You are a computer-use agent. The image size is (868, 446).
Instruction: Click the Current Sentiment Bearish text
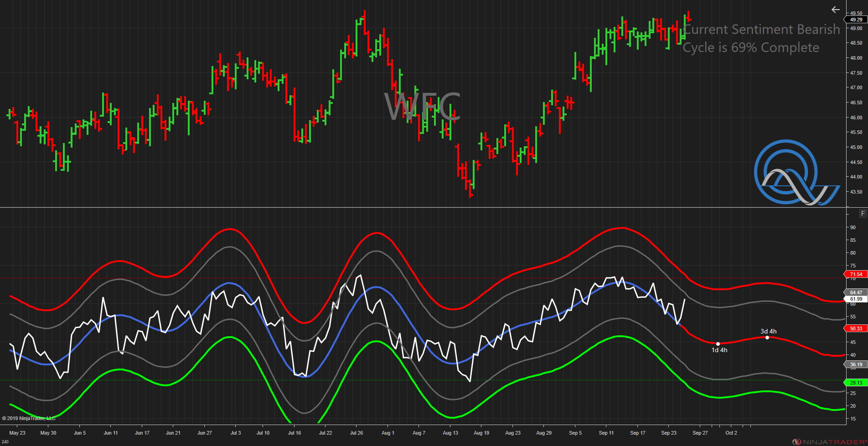pyautogui.click(x=761, y=30)
